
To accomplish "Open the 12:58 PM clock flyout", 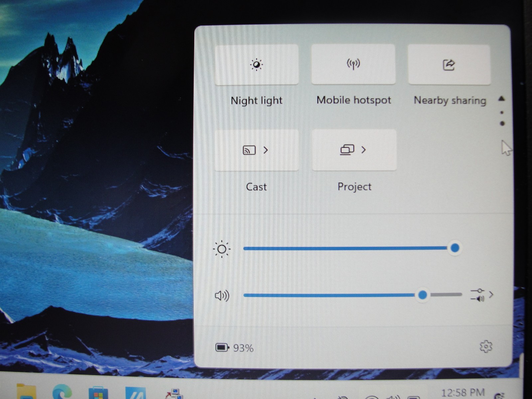I will 463,393.
